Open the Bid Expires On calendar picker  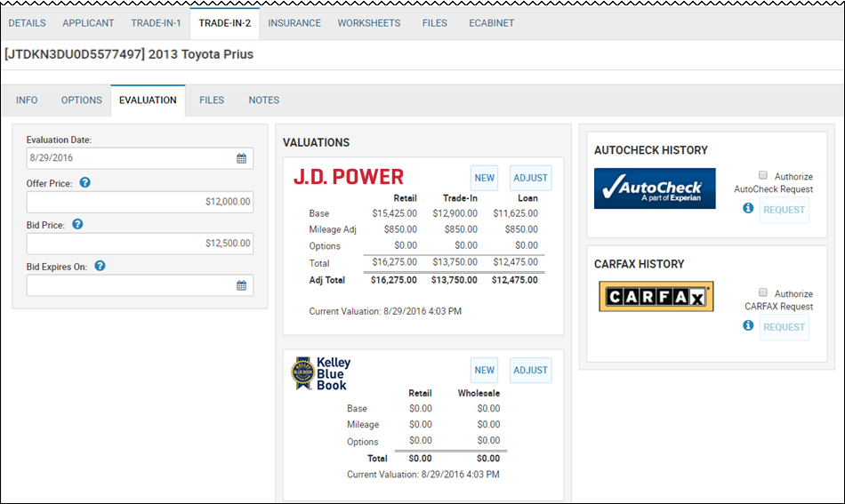241,285
